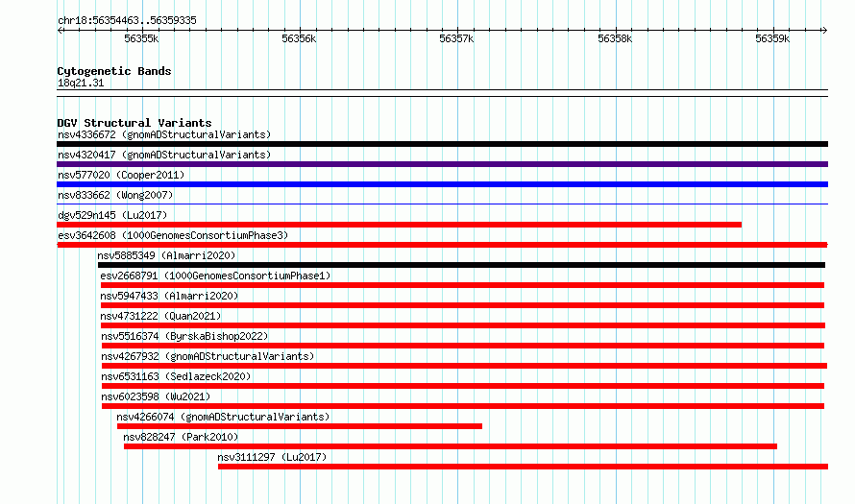This screenshot has width=855, height=504.
Task: Open nsv4731222 (Quan2021) label
Action: (x=160, y=316)
